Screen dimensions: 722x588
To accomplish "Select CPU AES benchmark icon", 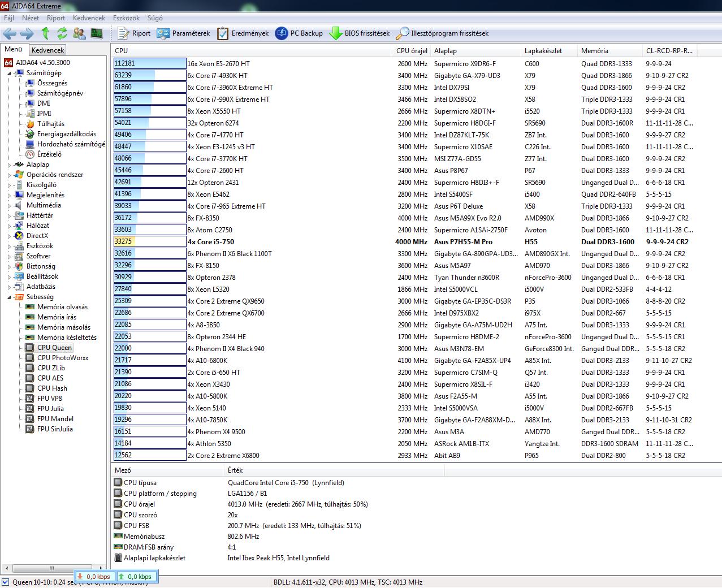I will click(30, 378).
